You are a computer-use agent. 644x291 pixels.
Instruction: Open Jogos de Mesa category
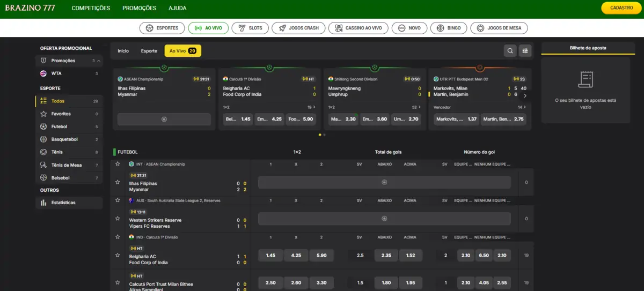click(499, 28)
